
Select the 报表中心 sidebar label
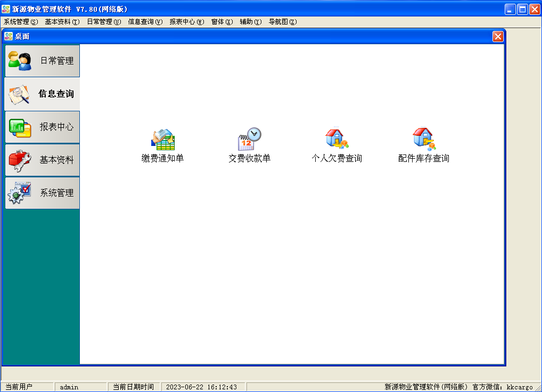[56, 127]
